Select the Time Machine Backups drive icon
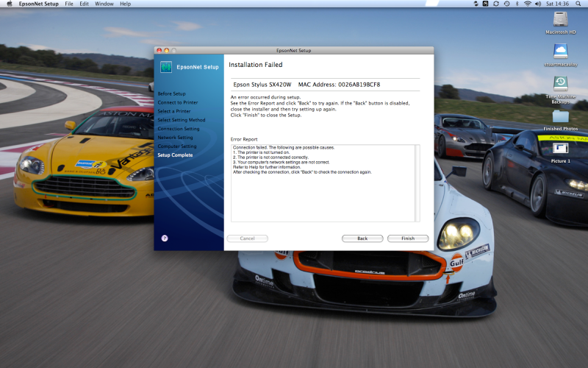Viewport: 588px width, 368px height. coord(560,84)
